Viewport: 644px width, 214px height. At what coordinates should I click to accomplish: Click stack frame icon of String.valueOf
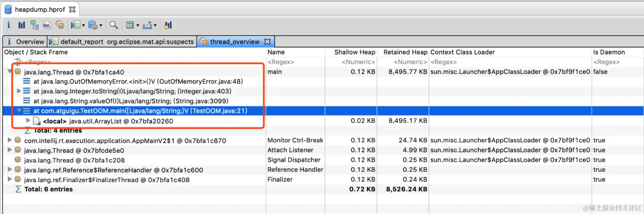tap(26, 101)
